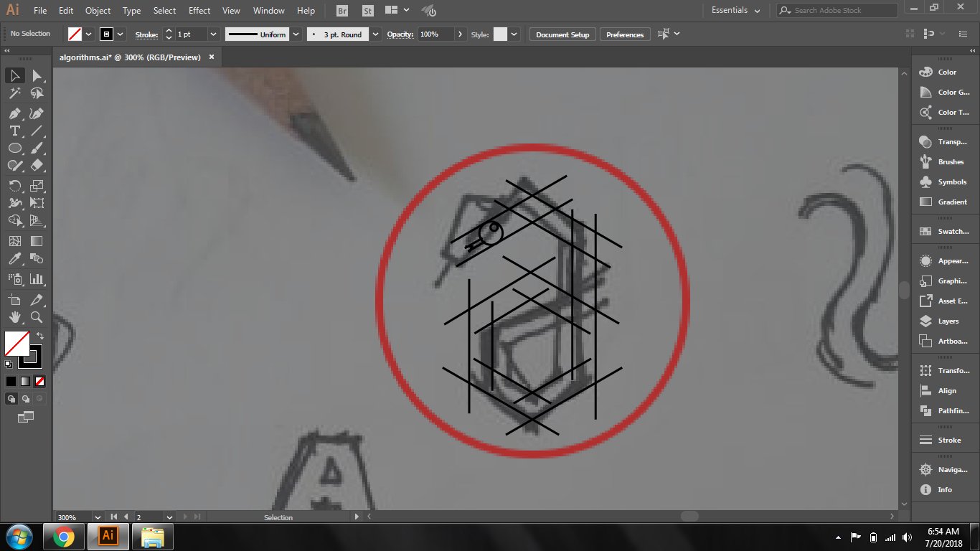Set the None color mode
The width and height of the screenshot is (980, 551).
coord(40,381)
